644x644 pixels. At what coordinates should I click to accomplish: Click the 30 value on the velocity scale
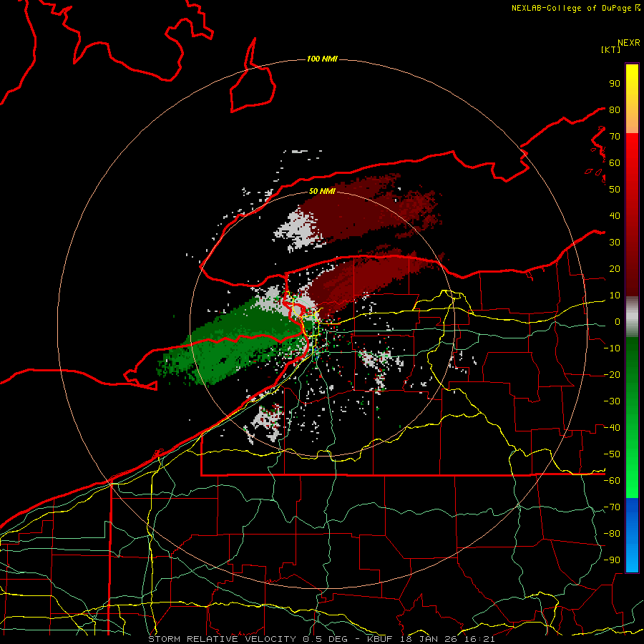615,243
